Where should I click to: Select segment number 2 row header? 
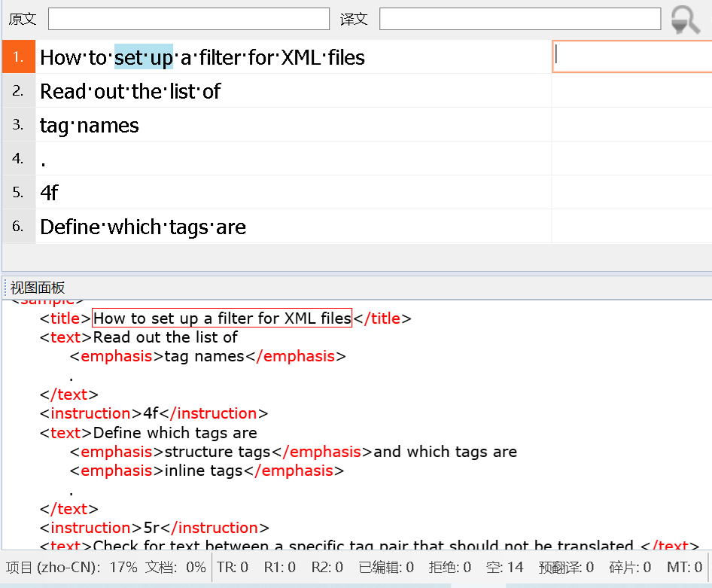19,90
